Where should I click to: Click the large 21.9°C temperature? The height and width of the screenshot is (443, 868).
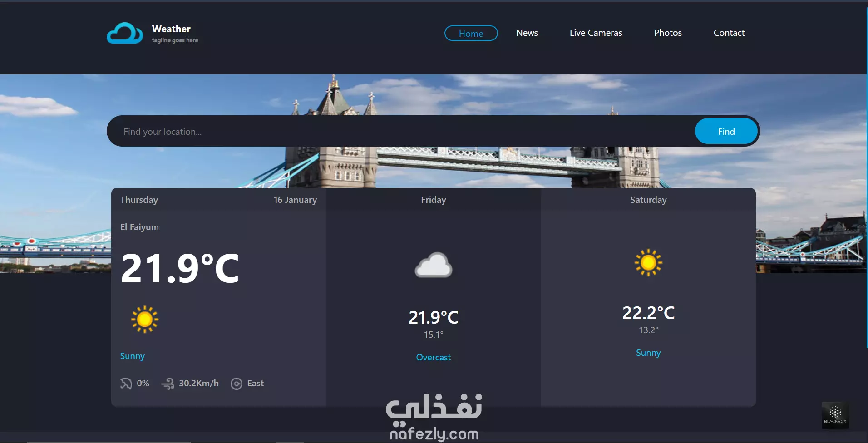point(180,268)
